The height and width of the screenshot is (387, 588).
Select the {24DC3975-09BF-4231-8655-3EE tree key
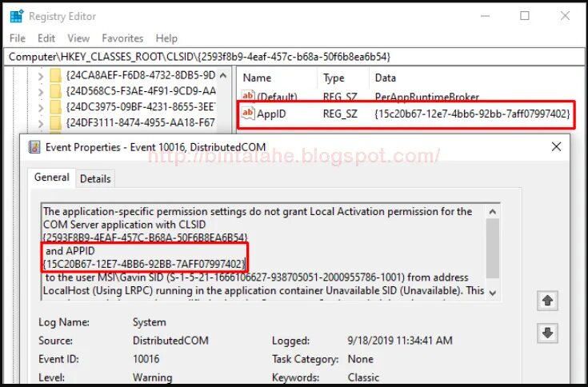141,107
